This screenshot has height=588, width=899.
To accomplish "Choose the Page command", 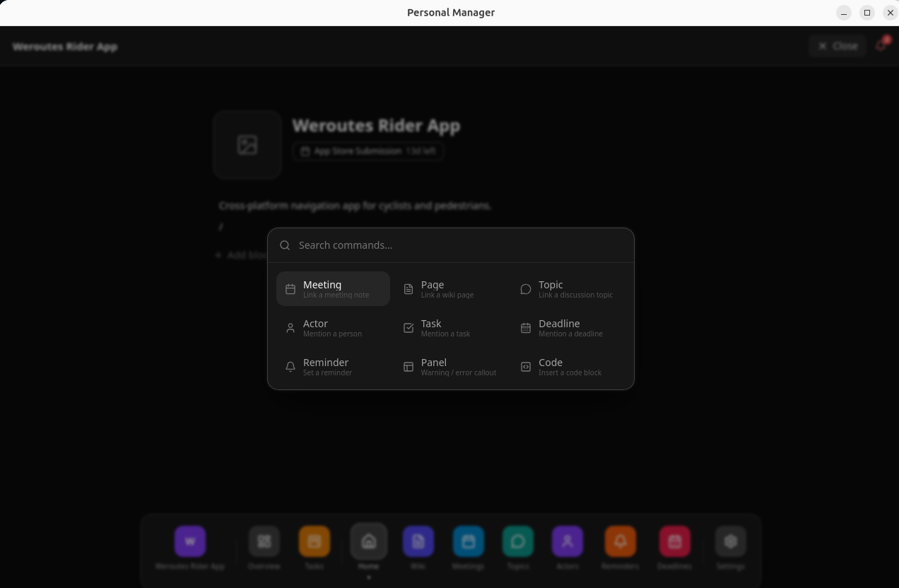I will (x=451, y=288).
